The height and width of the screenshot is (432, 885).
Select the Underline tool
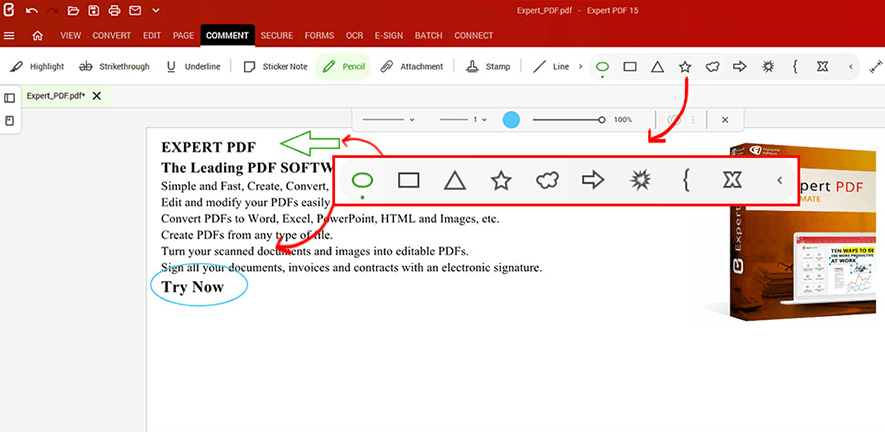193,67
